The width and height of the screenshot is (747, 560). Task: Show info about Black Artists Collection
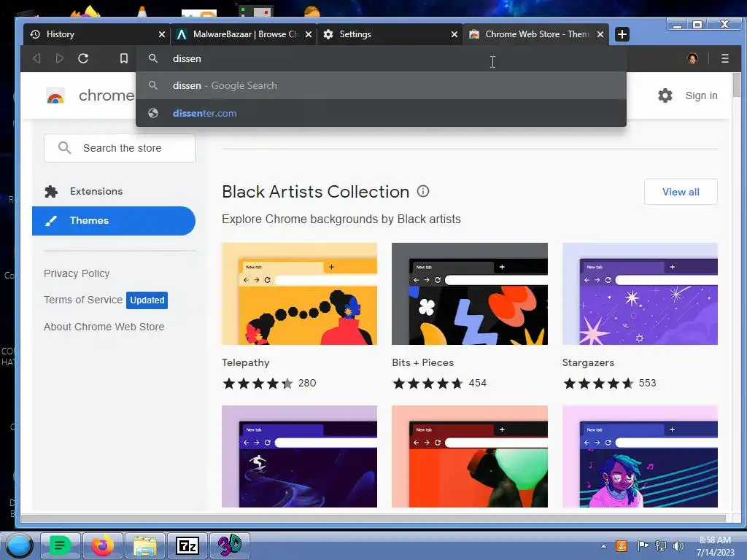click(x=423, y=191)
